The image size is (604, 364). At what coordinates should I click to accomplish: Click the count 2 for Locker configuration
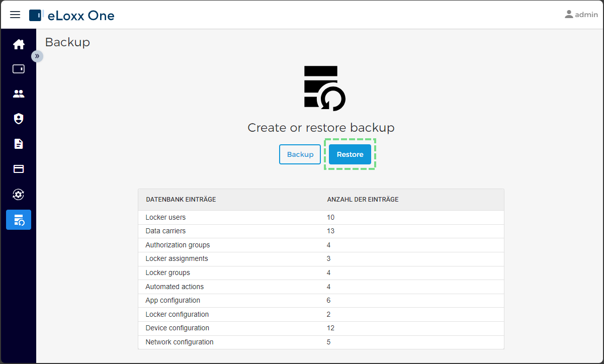click(328, 314)
